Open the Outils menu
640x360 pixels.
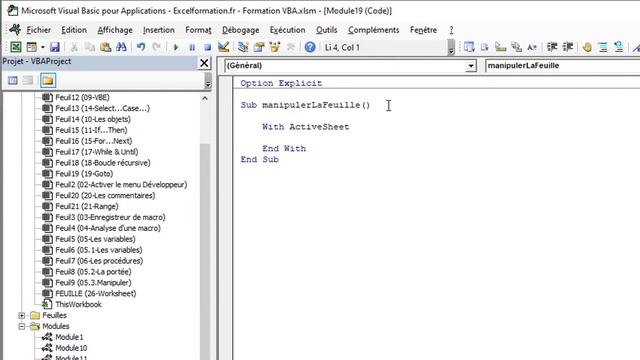327,30
